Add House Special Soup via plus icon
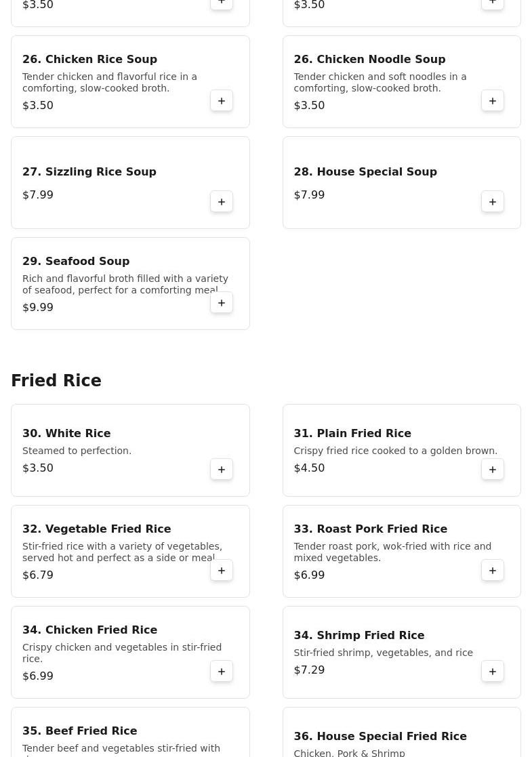The image size is (532, 757). 493,202
